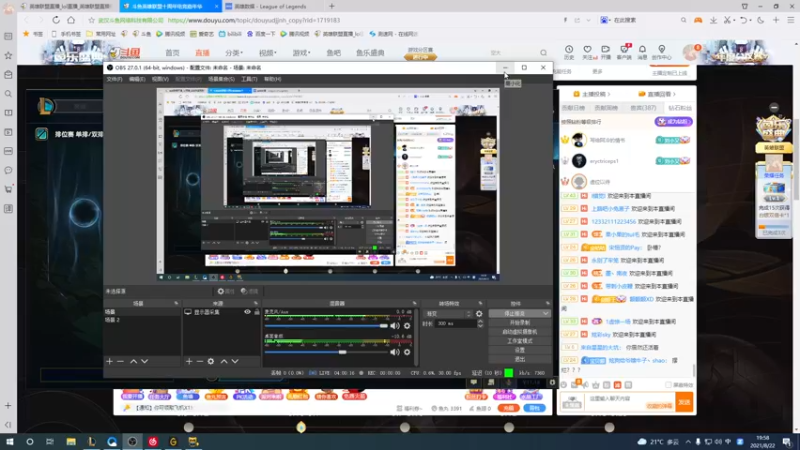Open bilibili bookmark in bookmarks bar
The height and width of the screenshot is (450, 800).
pos(230,34)
